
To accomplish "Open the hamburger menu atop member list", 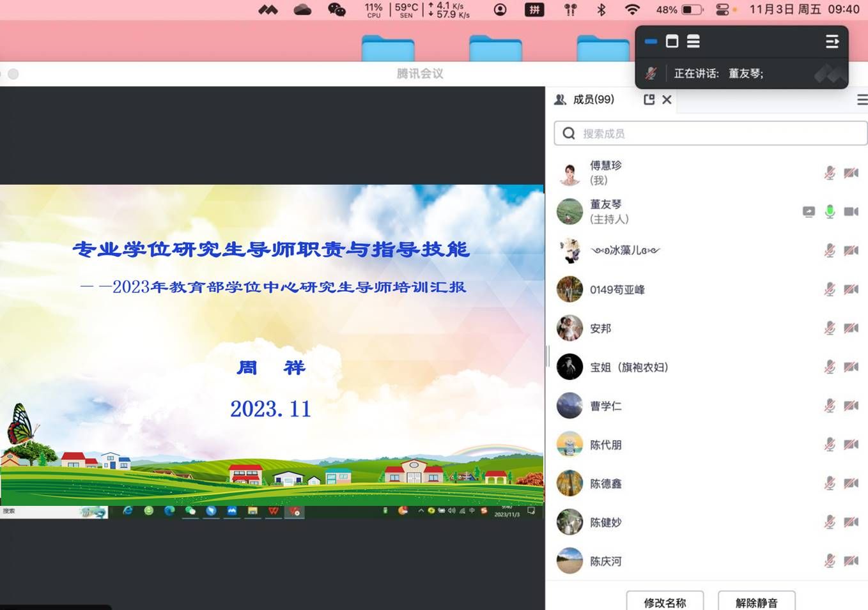I will [x=862, y=100].
